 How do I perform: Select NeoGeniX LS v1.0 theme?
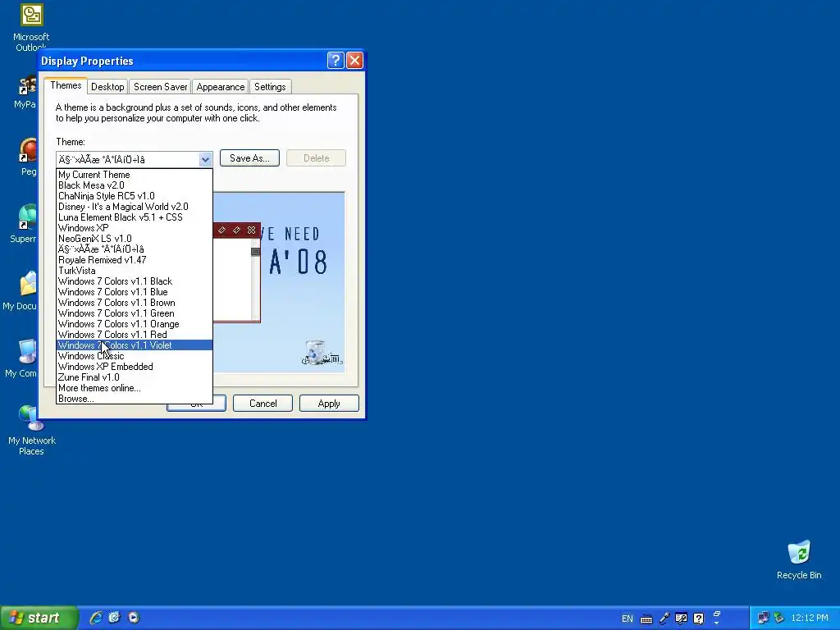click(135, 239)
